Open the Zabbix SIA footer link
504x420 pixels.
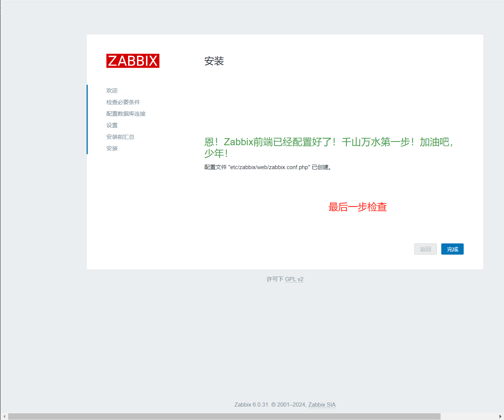click(322, 405)
